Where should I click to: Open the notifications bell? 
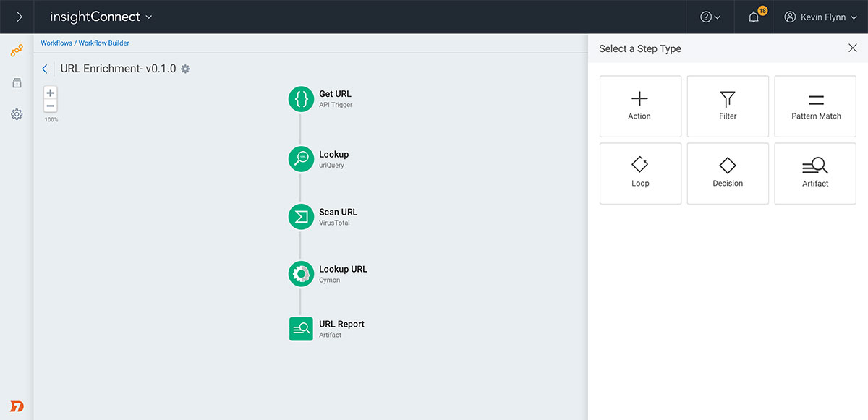coord(754,17)
